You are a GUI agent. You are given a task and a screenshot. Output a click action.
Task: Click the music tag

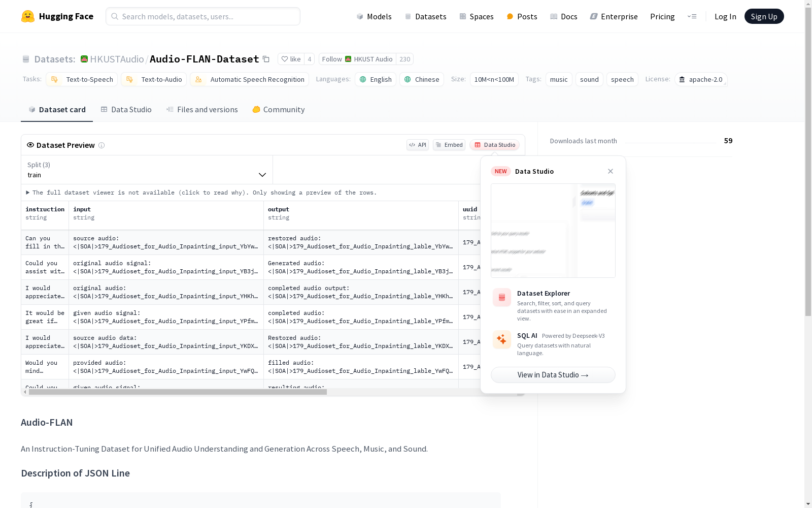[559, 79]
